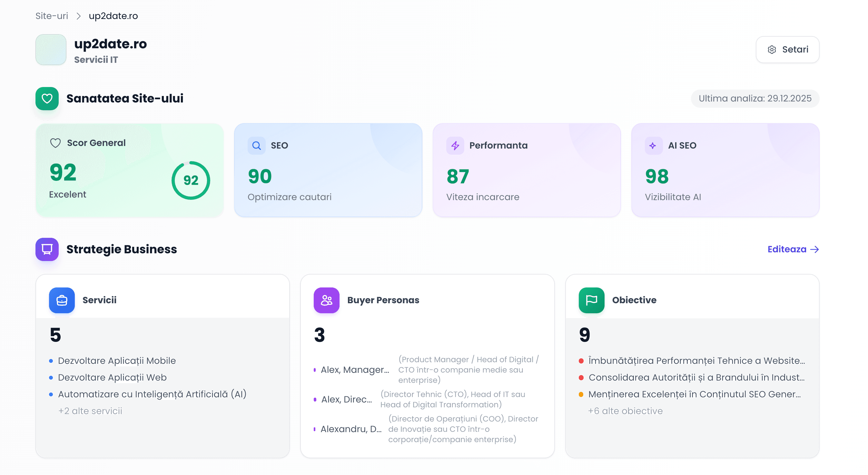Image resolution: width=868 pixels, height=475 pixels.
Task: Expand the +2 alte servicii item
Action: click(90, 411)
